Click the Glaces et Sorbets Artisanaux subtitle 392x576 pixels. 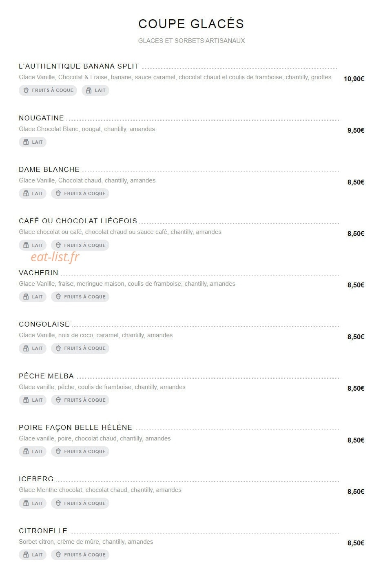click(191, 41)
